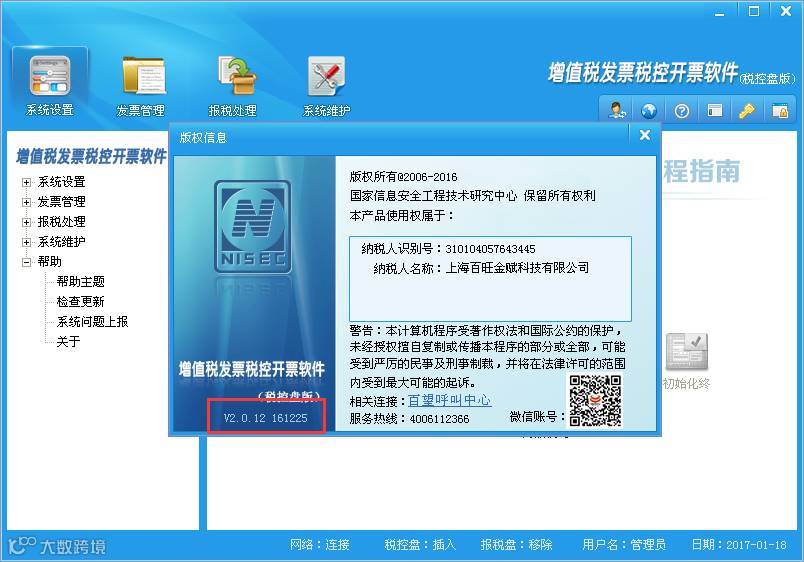The image size is (804, 562).
Task: Open 系统问题上报 tree item
Action: coord(92,322)
